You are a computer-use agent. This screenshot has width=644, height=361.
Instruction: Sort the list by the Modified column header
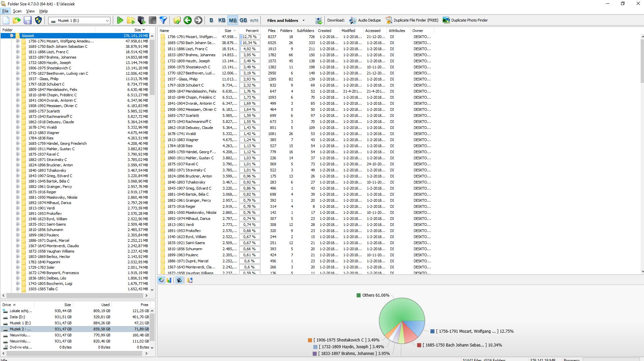[x=351, y=31]
